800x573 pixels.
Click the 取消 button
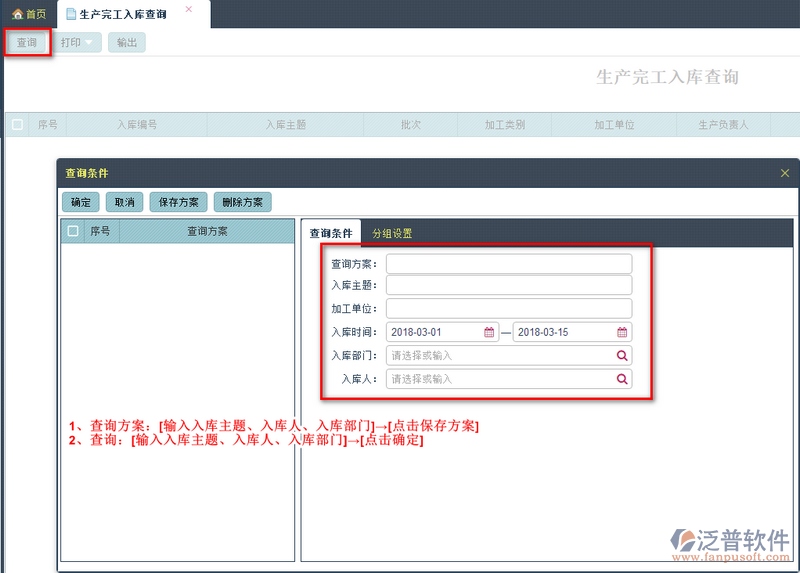[124, 202]
